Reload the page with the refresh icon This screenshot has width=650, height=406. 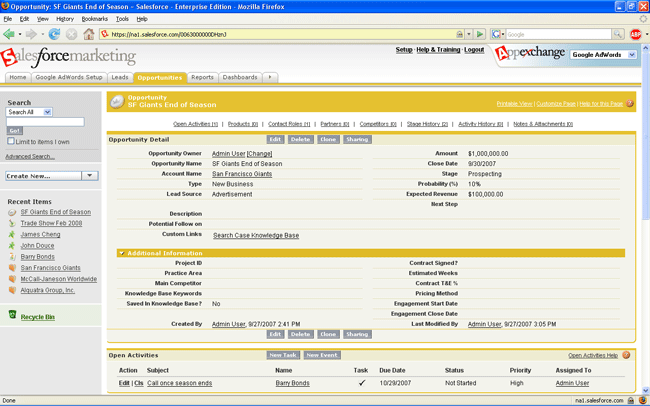(54, 34)
